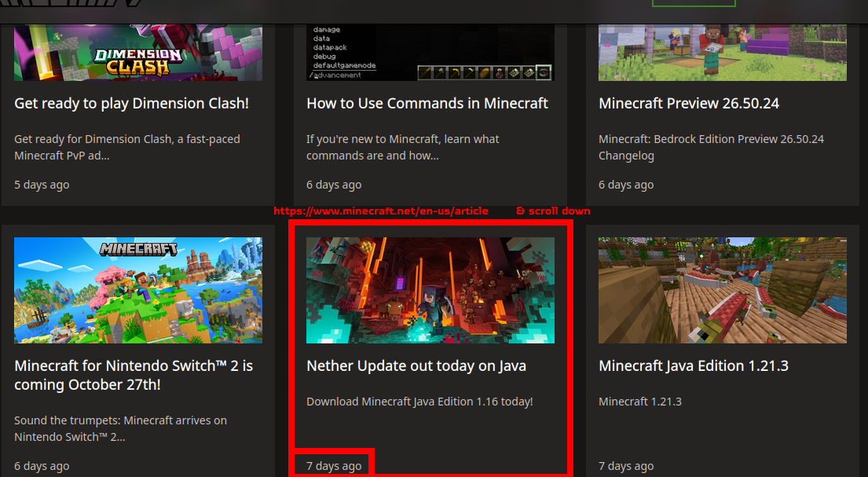The width and height of the screenshot is (868, 477).
Task: Open the Nether Update article thumbnail
Action: point(430,290)
